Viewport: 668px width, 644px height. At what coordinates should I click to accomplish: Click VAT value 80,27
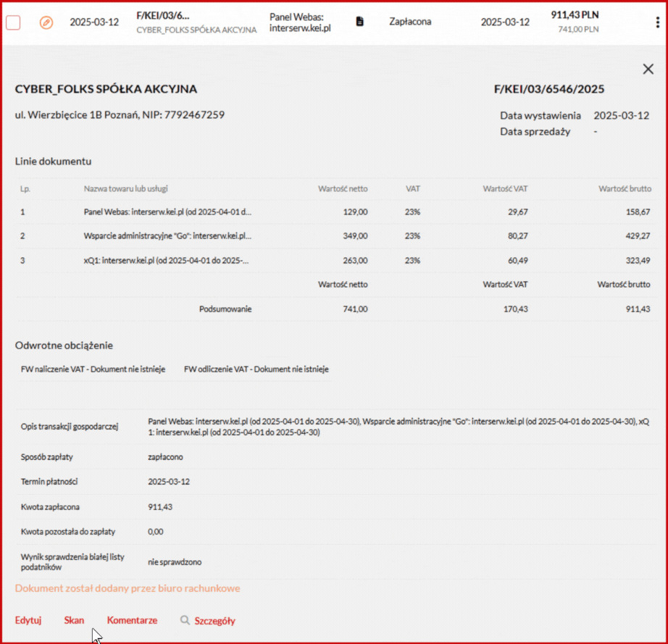pos(517,235)
